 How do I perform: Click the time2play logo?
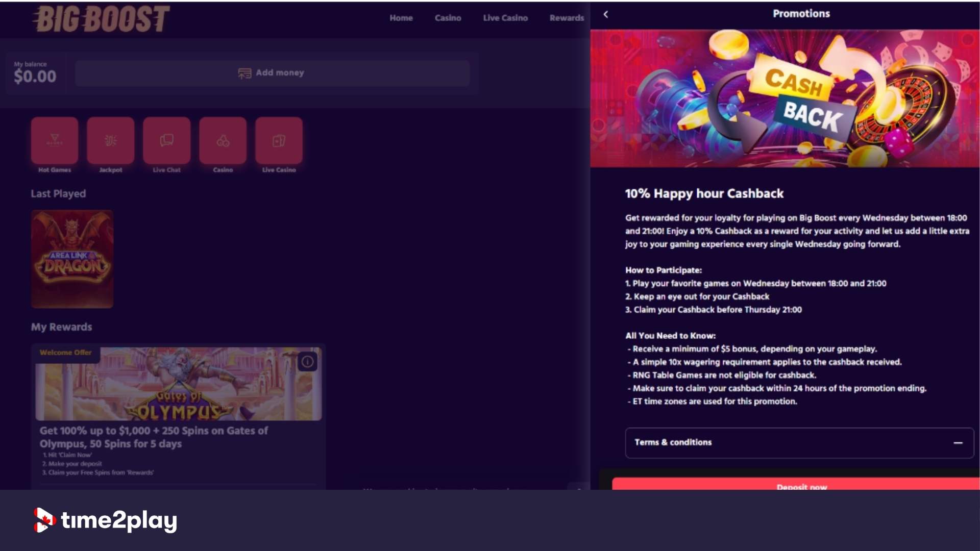pos(106,520)
